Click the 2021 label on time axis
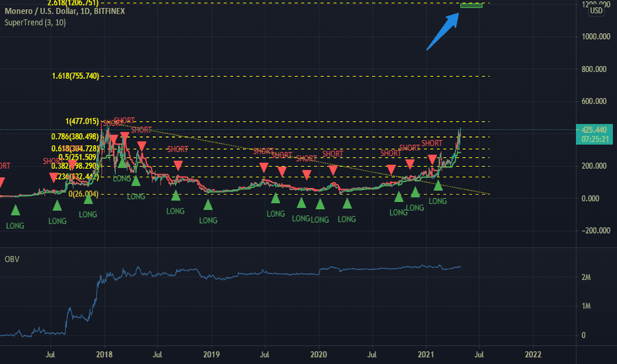Viewport: 617px width, 364px height. coord(426,355)
